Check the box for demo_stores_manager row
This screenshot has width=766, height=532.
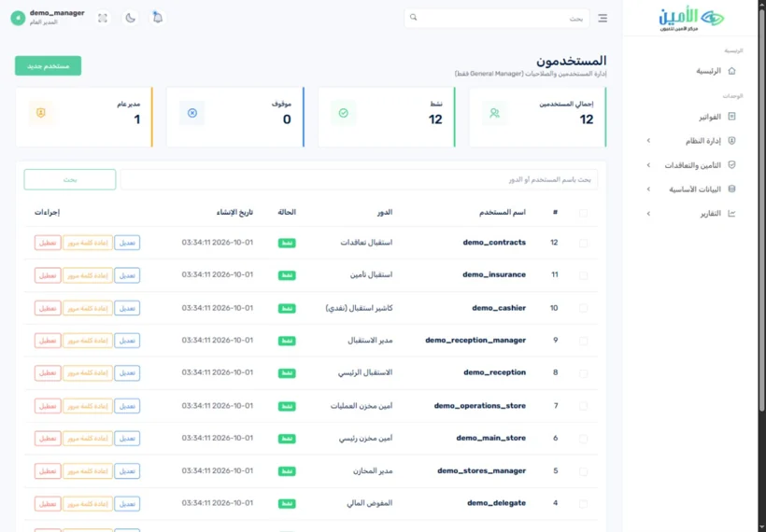pos(583,471)
